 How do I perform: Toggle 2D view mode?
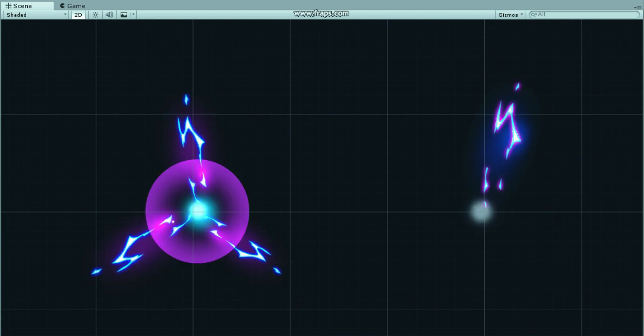78,15
